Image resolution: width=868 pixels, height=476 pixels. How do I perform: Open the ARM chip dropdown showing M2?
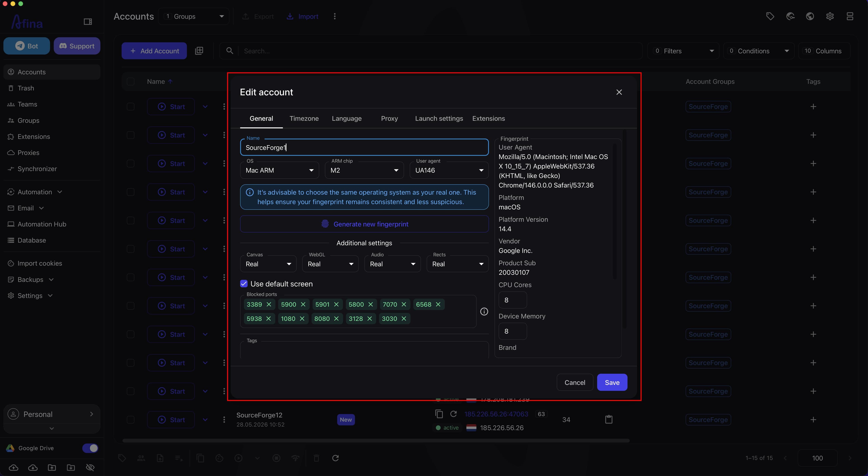click(364, 170)
